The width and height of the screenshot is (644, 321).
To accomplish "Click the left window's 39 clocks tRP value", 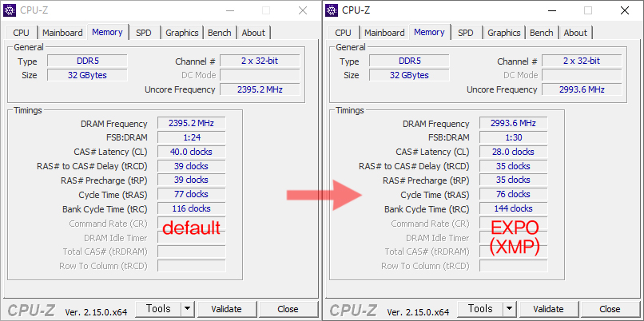I will click(x=192, y=180).
